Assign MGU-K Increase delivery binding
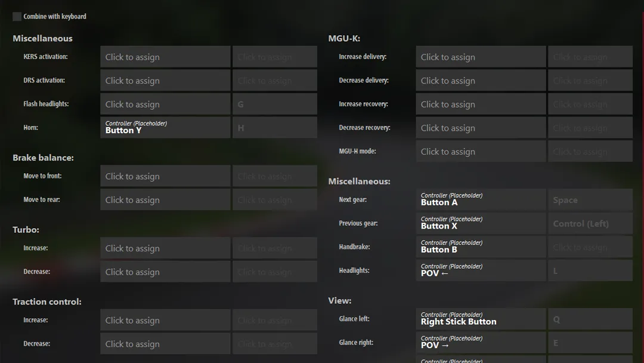This screenshot has width=644, height=363. coord(481,56)
